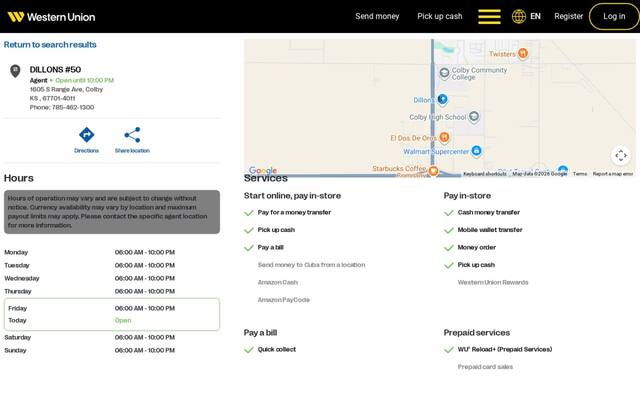The width and height of the screenshot is (640, 400).
Task: Click Send money to Cuba from a location
Action: (311, 265)
